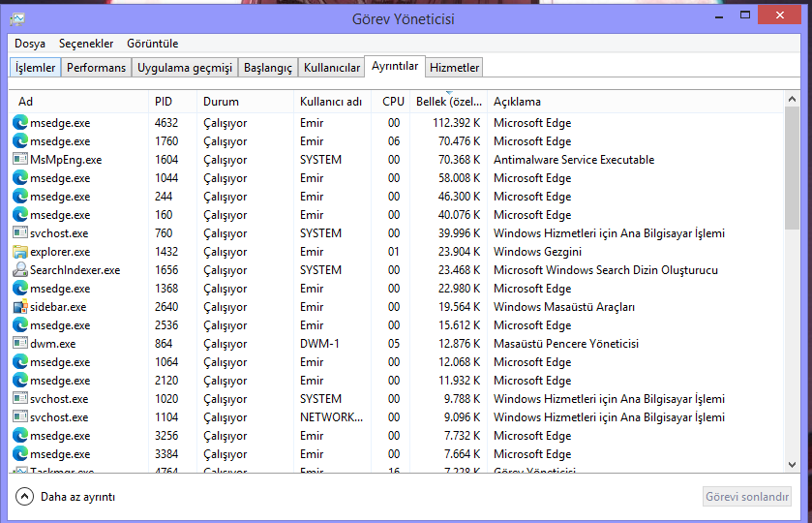This screenshot has height=523, width=812.
Task: Click the vertical scrollbar thumb
Action: click(792, 168)
